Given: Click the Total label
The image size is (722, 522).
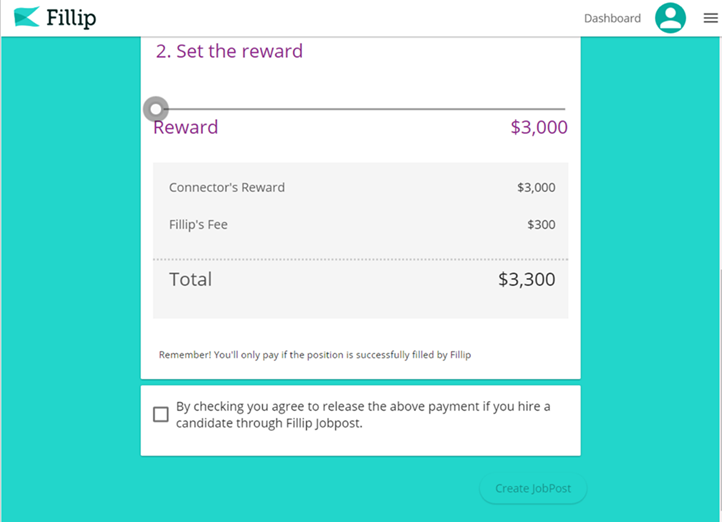Looking at the screenshot, I should coord(191,279).
